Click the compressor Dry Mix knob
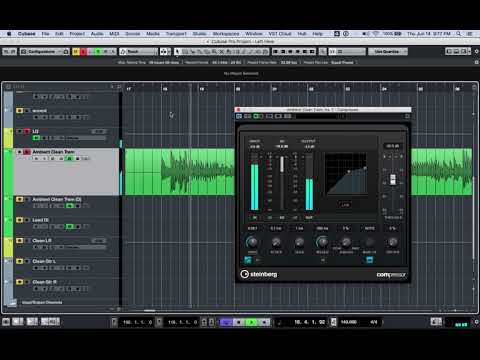Viewport: 480px width, 360px height. pos(393,242)
